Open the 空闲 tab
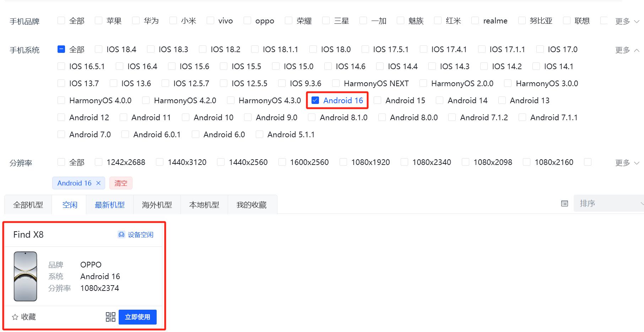 point(70,205)
